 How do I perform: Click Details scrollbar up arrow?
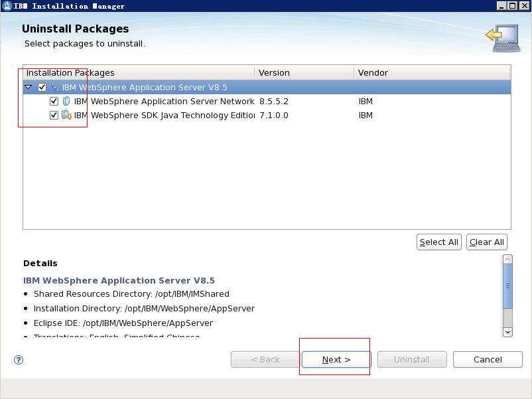507,260
